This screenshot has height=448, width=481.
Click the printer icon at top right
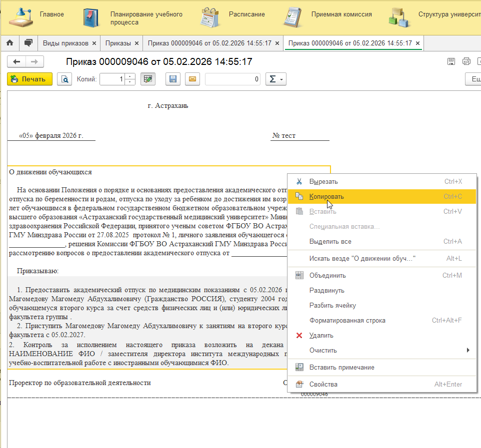466,61
